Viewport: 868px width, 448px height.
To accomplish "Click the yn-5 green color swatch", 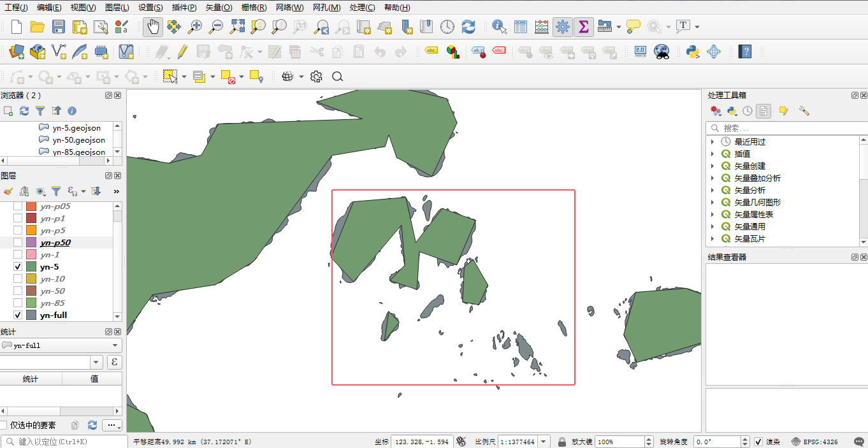I will pos(31,267).
